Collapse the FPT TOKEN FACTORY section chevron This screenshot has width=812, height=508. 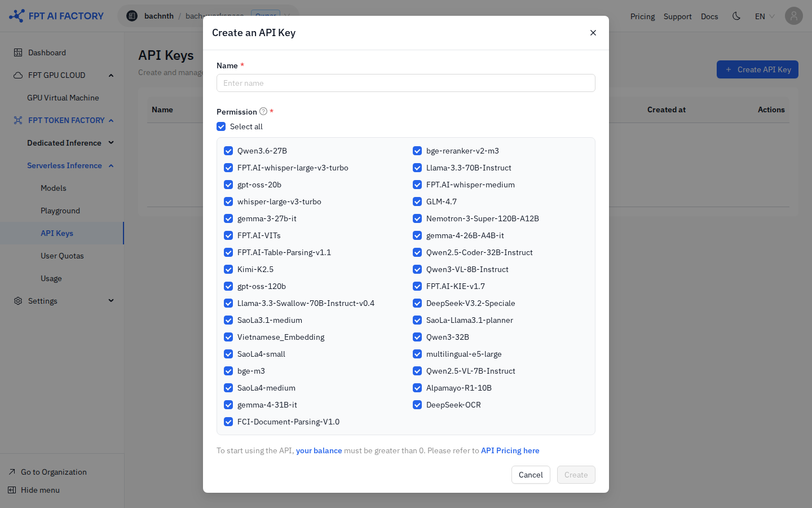point(111,120)
